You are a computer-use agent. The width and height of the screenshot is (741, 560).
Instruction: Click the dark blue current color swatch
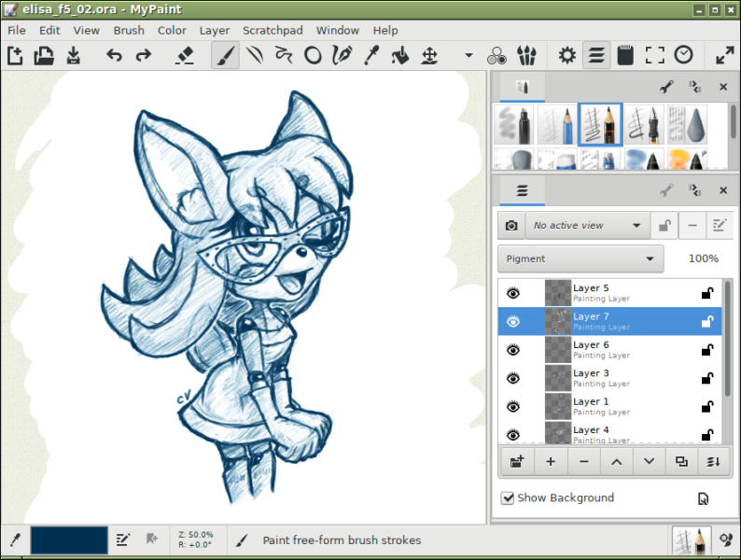(x=69, y=539)
